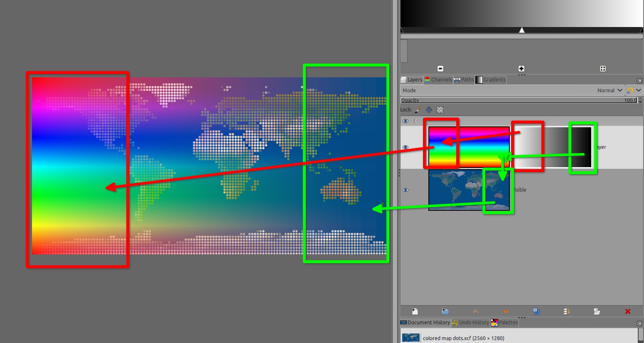Click the zoom in plus icon

pos(521,69)
